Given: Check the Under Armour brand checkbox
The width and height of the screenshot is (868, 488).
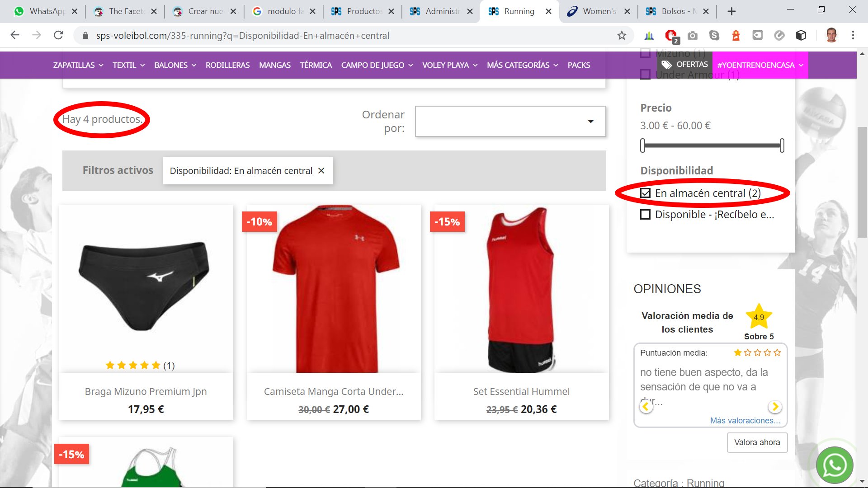Looking at the screenshot, I should click(x=646, y=75).
